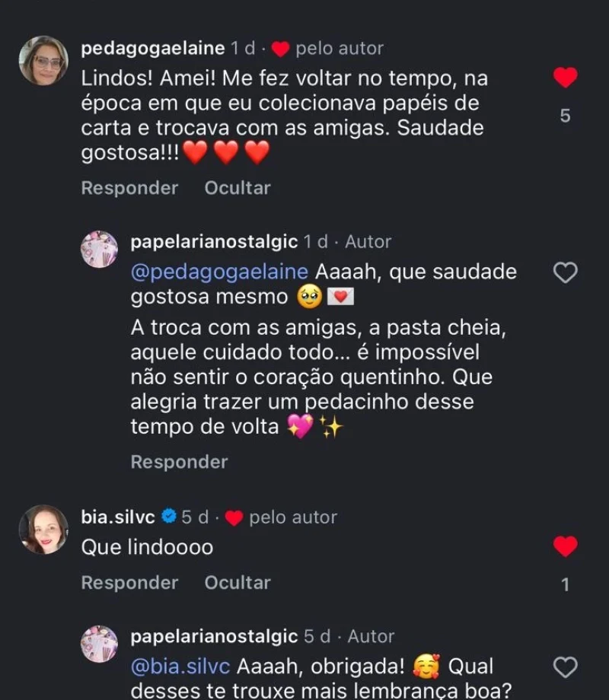Open pedagogaelaine's profile picture

click(x=43, y=61)
